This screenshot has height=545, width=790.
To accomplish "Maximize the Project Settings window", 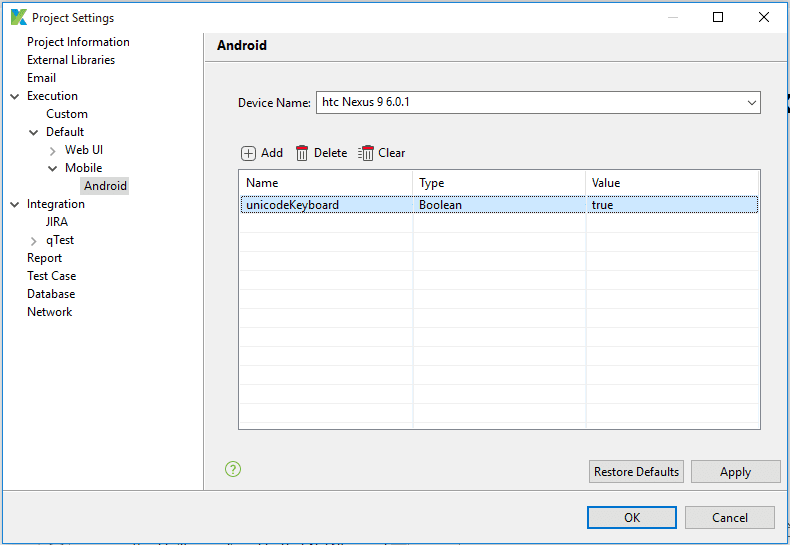I will point(718,17).
